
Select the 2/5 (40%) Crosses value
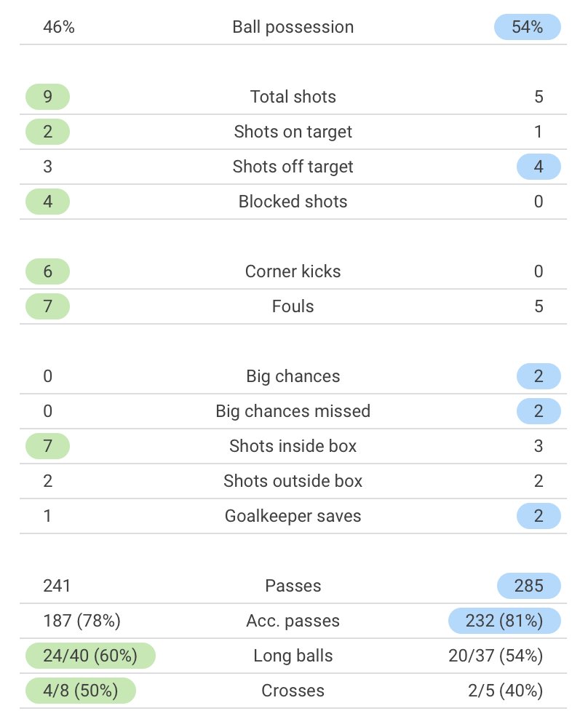(x=506, y=691)
